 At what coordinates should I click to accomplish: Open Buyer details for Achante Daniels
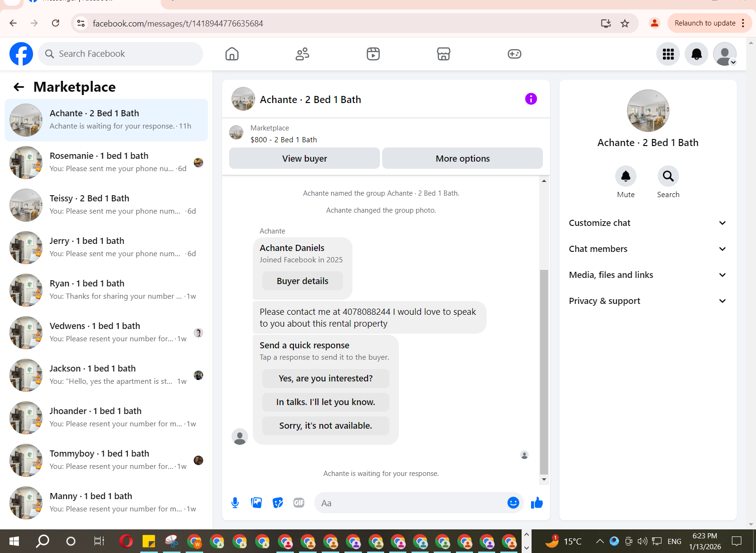tap(302, 281)
